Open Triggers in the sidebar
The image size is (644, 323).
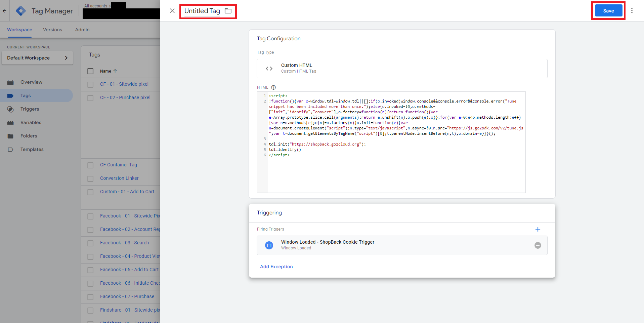pyautogui.click(x=30, y=109)
